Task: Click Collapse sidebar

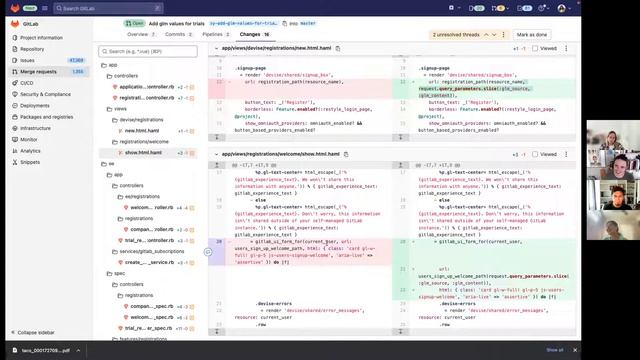Action: point(33,333)
